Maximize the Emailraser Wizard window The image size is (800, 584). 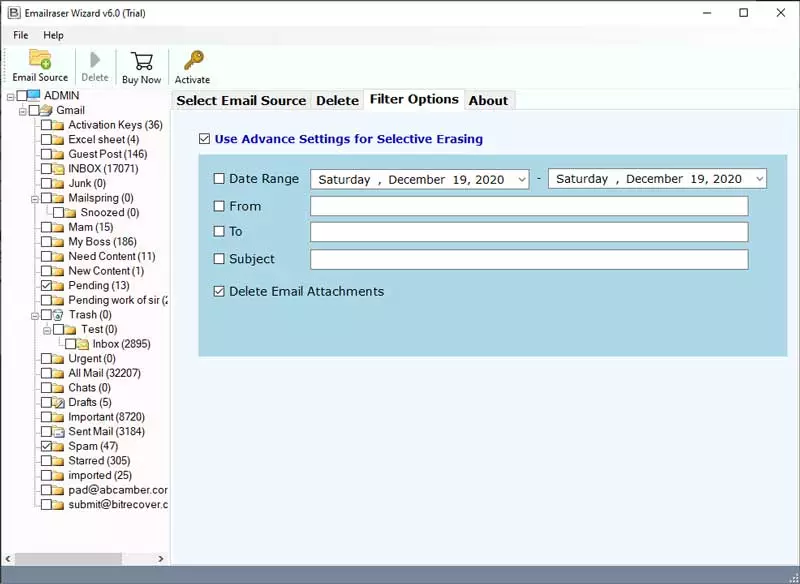(743, 13)
